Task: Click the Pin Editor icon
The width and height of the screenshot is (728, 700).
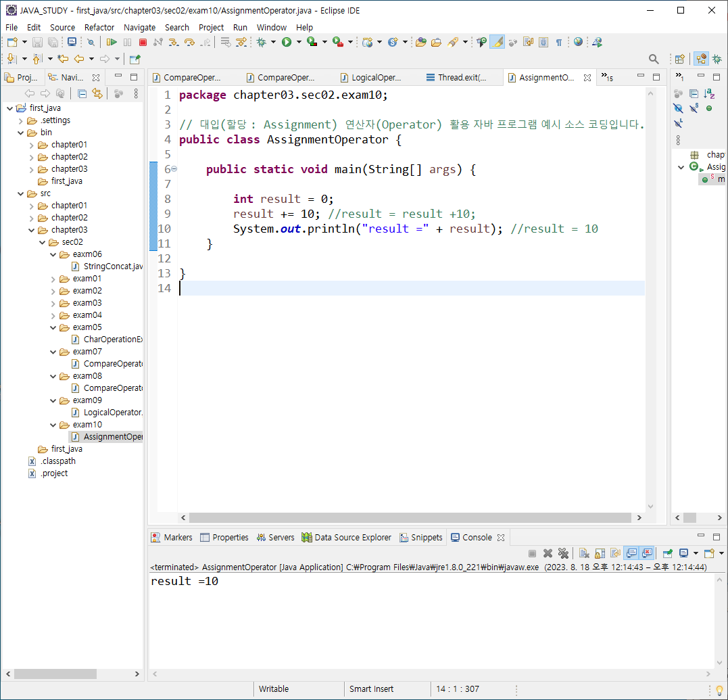Action: (x=135, y=59)
